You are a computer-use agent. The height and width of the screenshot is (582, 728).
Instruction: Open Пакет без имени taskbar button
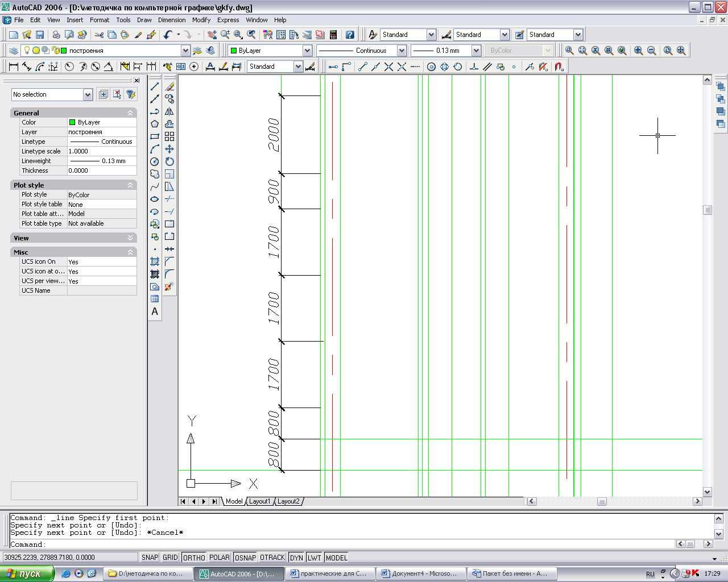click(x=511, y=573)
